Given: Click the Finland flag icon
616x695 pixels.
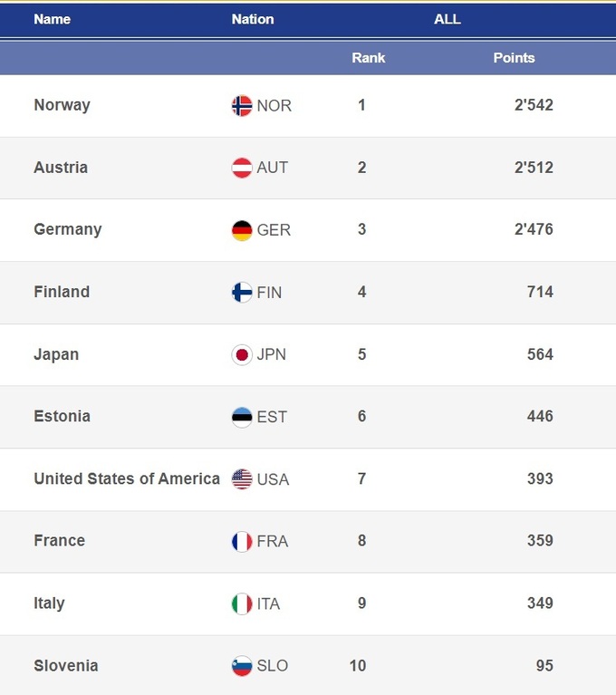Looking at the screenshot, I should coord(242,292).
